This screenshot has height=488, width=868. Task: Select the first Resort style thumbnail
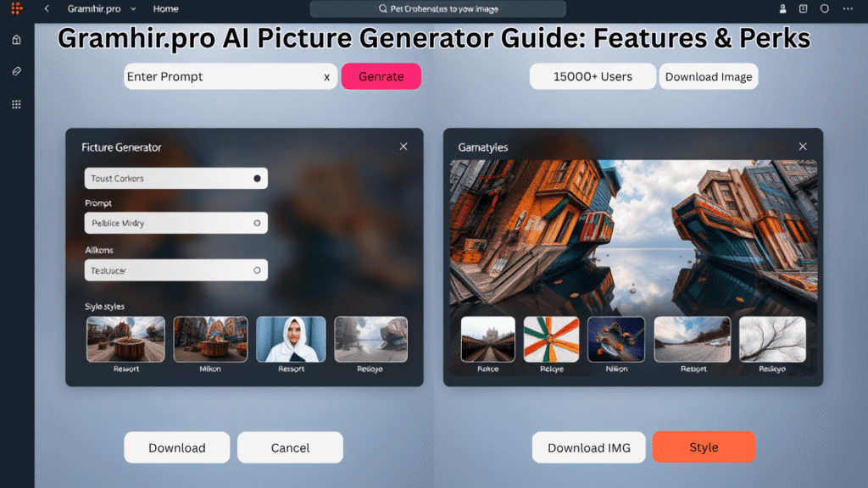(125, 339)
